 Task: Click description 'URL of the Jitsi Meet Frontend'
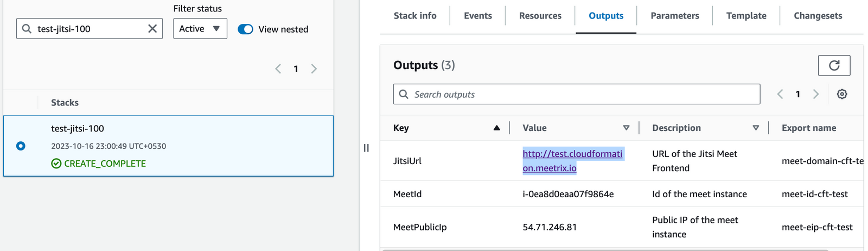[694, 161]
